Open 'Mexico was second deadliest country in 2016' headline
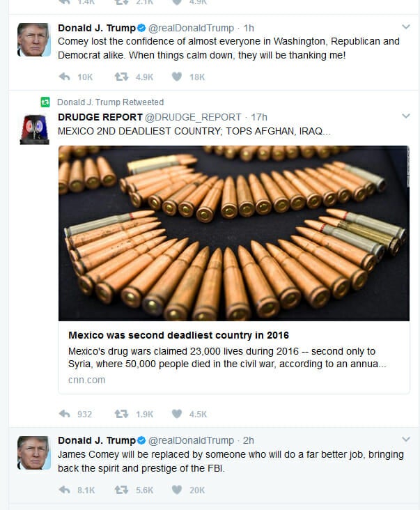Image resolution: width=420 pixels, height=510 pixels. (x=178, y=335)
